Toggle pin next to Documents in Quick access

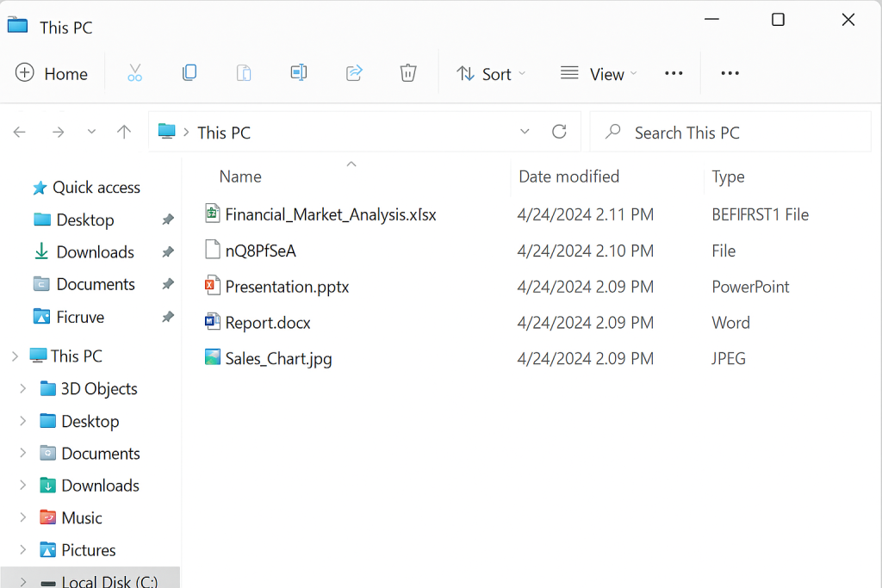[x=168, y=284]
